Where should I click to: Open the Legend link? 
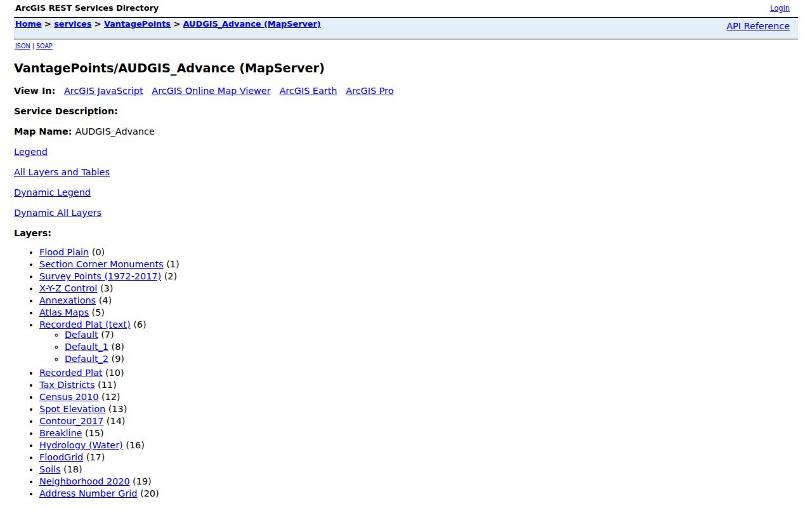tap(30, 152)
